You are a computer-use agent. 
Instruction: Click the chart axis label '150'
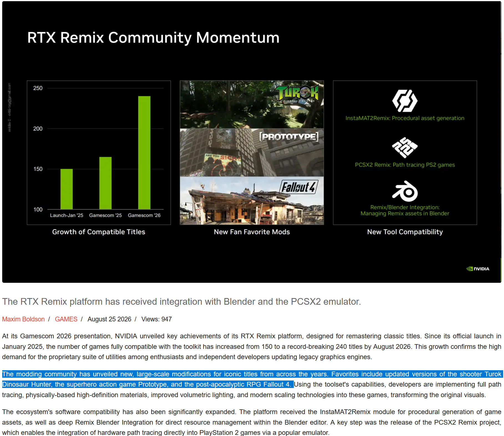pos(38,169)
